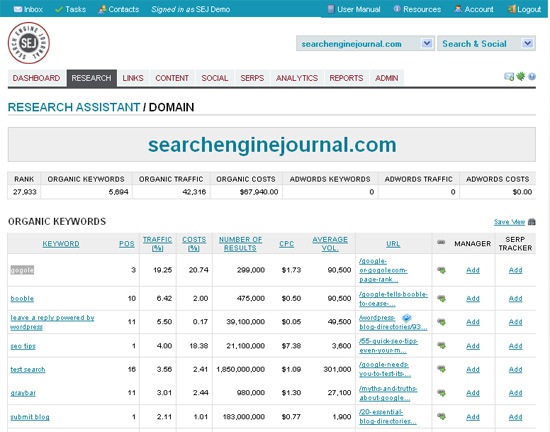This screenshot has width=550, height=432.
Task: Sort by the KEYWORD column header
Action: tap(61, 244)
